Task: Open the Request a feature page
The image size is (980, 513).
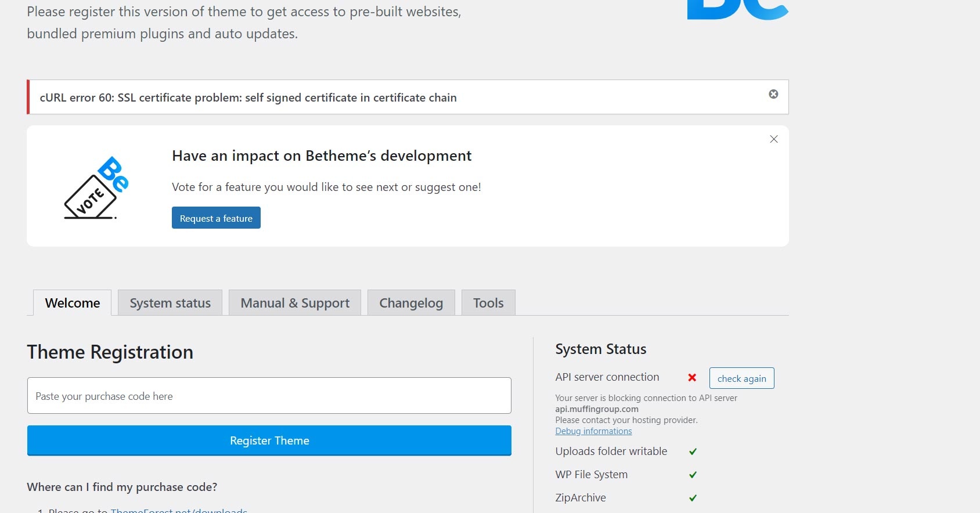Action: [216, 218]
